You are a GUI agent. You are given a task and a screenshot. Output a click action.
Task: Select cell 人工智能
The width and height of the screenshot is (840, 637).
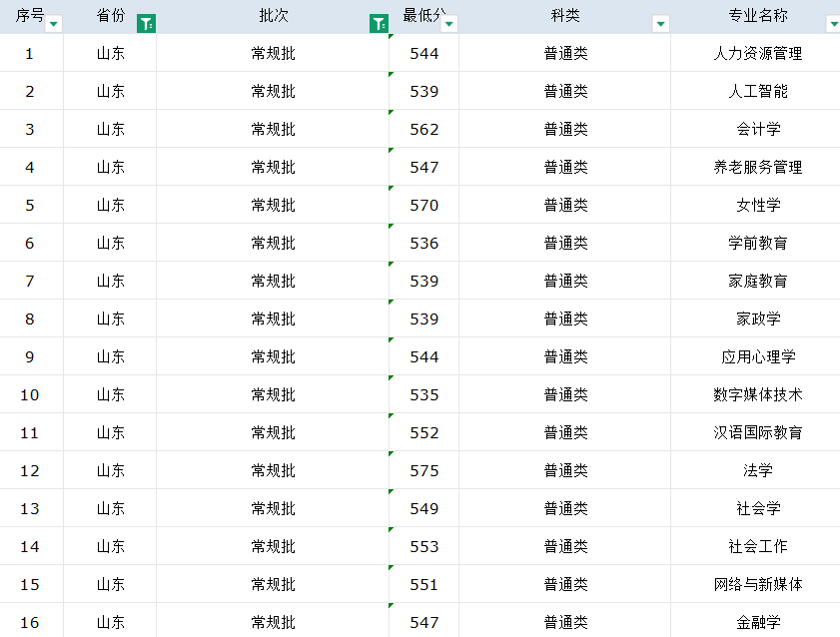click(x=755, y=91)
